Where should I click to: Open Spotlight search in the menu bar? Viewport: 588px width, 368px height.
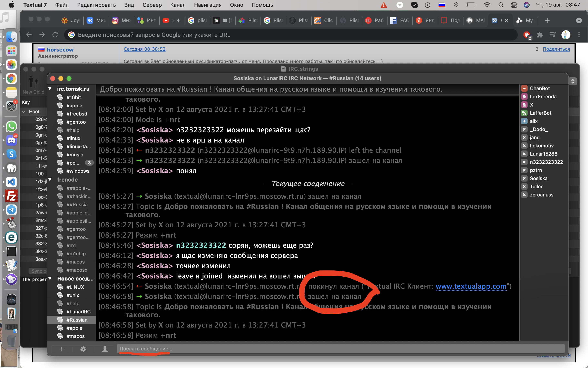[x=501, y=5]
